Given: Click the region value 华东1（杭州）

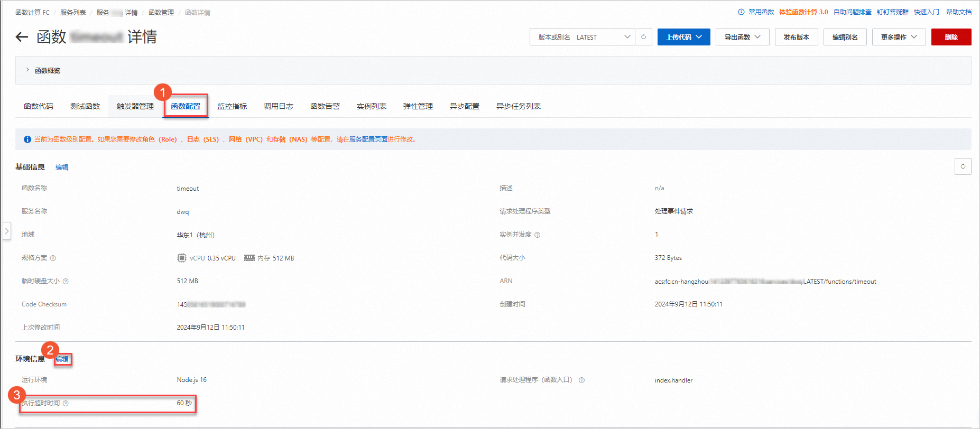Looking at the screenshot, I should click(196, 235).
